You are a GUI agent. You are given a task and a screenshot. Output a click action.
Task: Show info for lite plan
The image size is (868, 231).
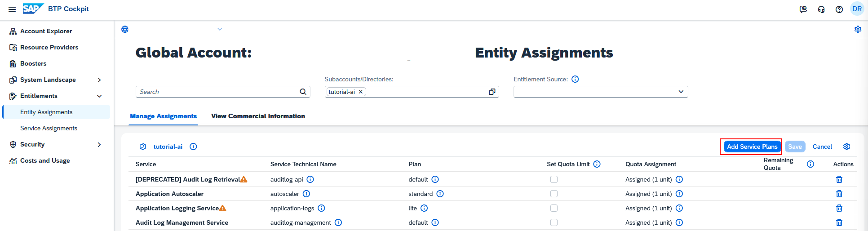[x=424, y=208]
